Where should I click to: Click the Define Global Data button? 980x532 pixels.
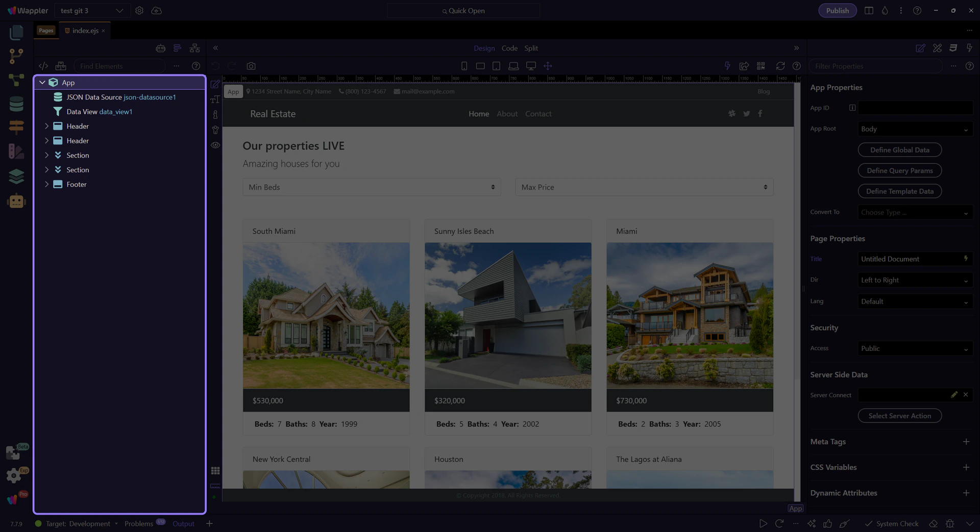click(x=899, y=150)
